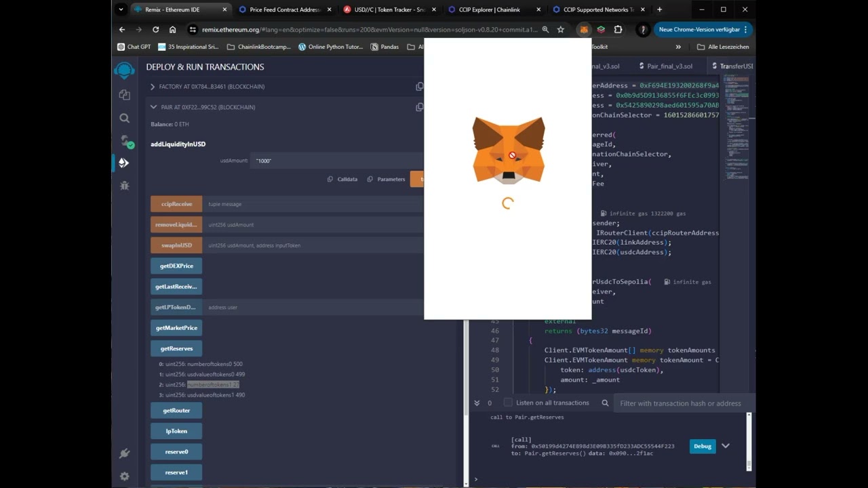Collapse the terminal with double-chevron icon
This screenshot has width=868, height=488.
[476, 403]
